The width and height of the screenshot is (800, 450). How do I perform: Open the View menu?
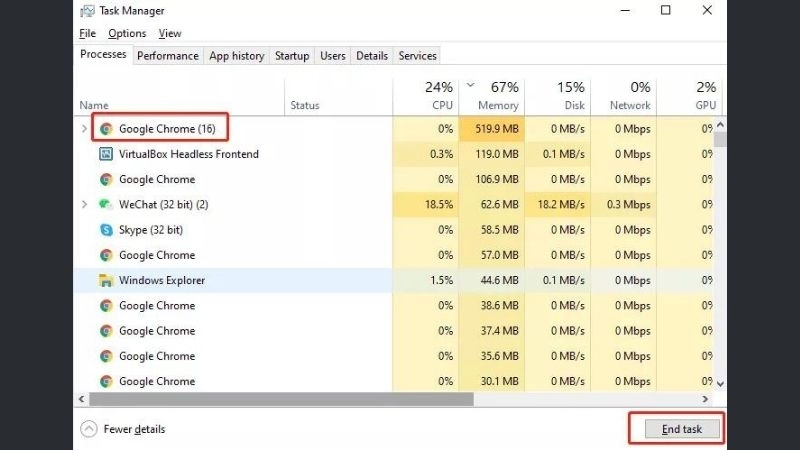pyautogui.click(x=169, y=33)
